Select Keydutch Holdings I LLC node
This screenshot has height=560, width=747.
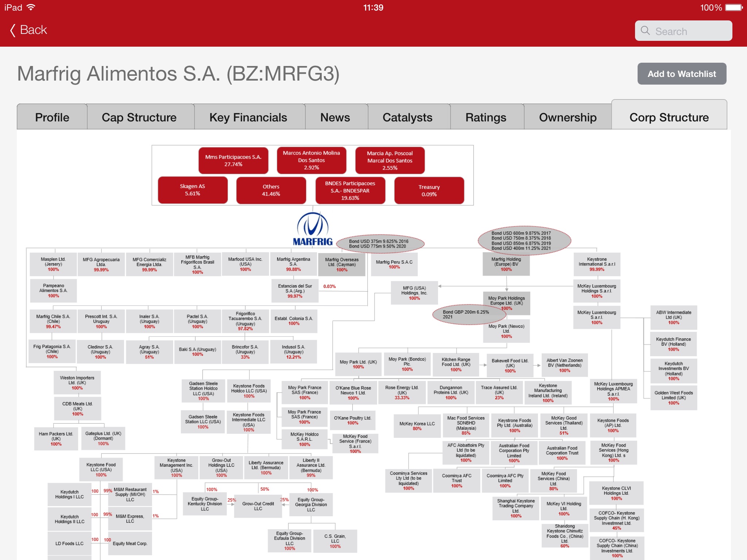69,494
